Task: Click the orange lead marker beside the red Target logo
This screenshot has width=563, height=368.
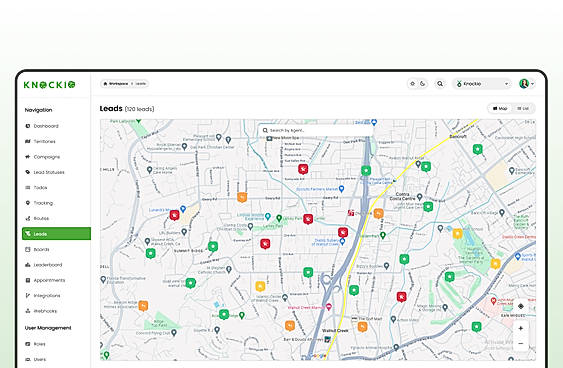Action: point(378,214)
